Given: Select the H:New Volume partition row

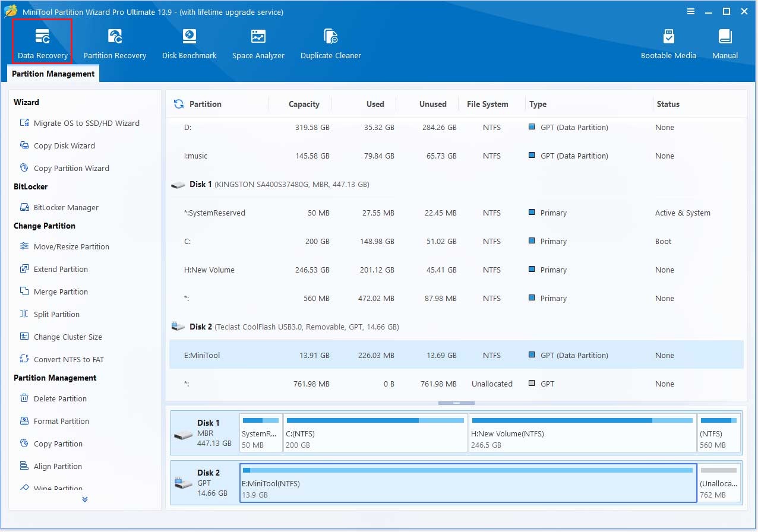Looking at the screenshot, I should click(x=456, y=270).
